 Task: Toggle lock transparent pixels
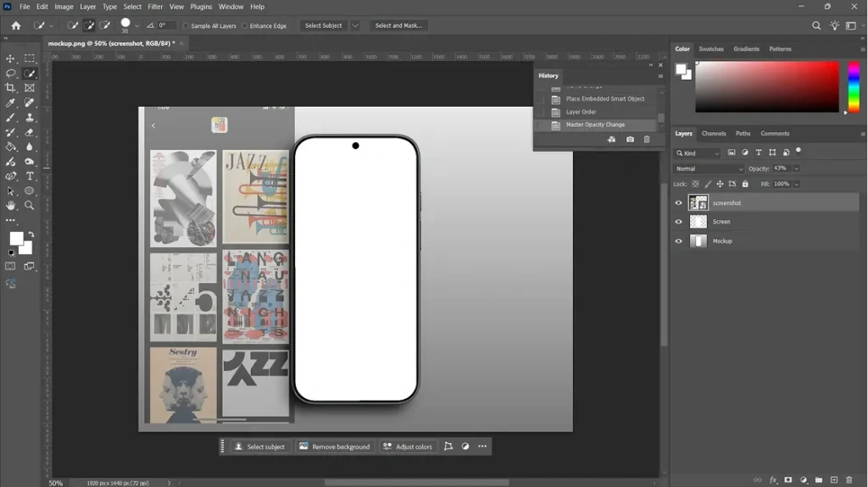pos(695,185)
